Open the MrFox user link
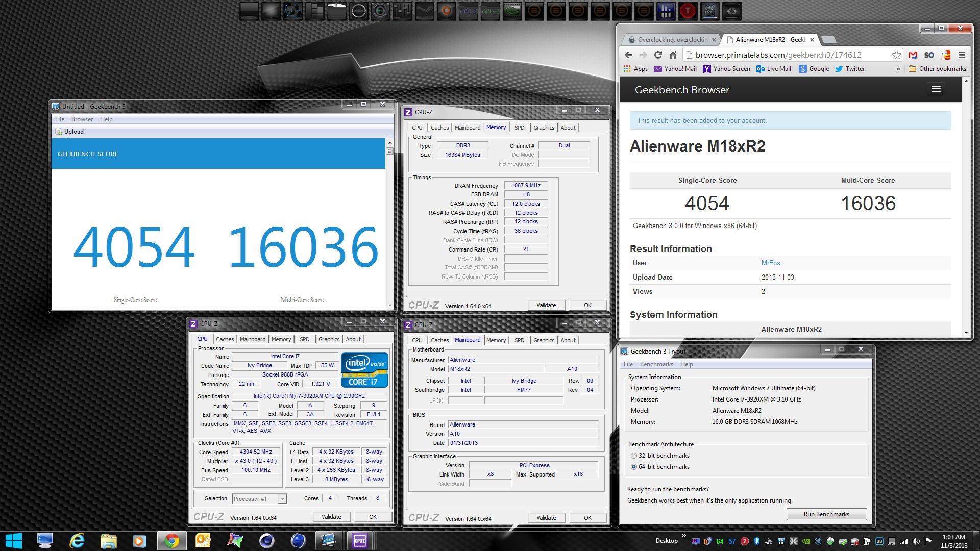 click(771, 263)
